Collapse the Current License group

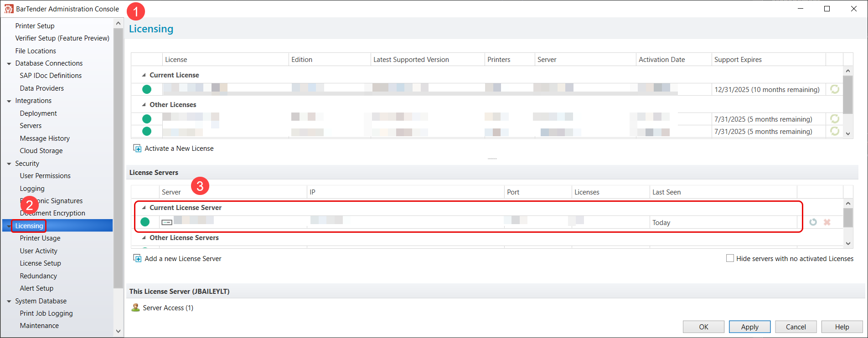click(x=144, y=75)
